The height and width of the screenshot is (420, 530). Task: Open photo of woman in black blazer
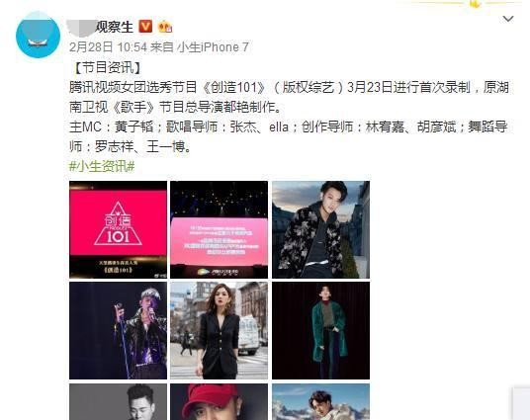point(220,330)
